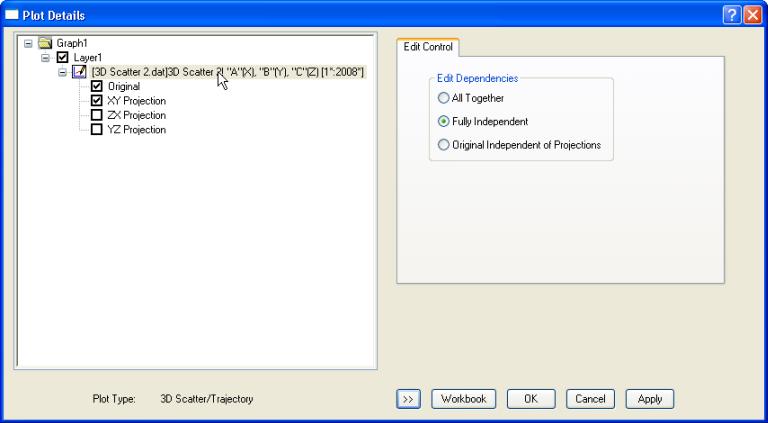Click the Plot Details title bar icon

(x=13, y=15)
